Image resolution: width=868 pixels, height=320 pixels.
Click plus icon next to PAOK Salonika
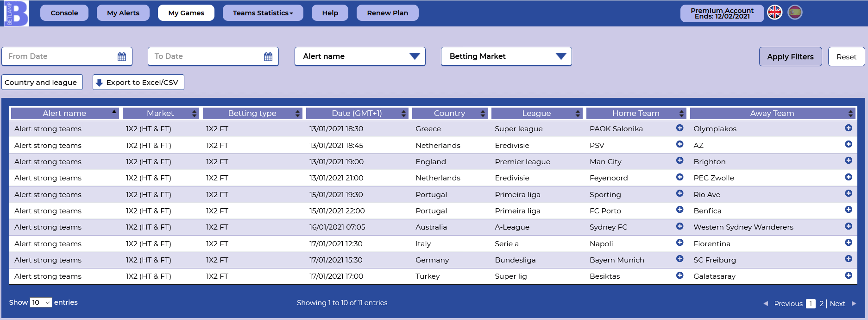pyautogui.click(x=679, y=128)
